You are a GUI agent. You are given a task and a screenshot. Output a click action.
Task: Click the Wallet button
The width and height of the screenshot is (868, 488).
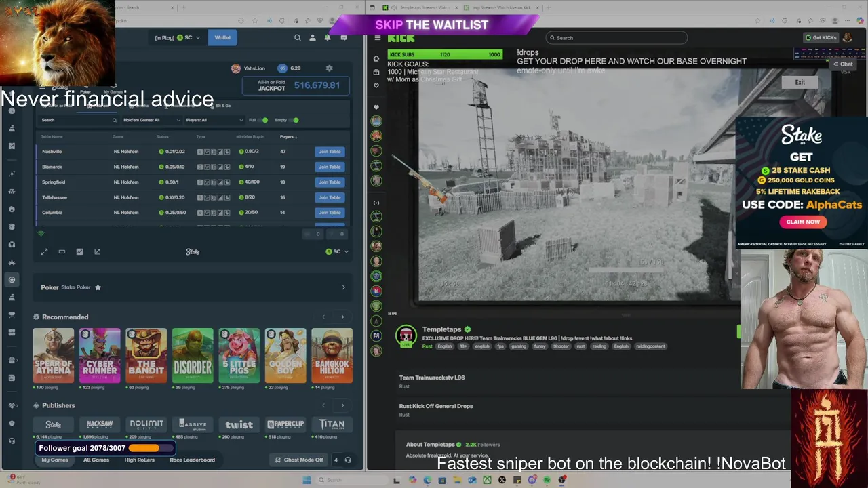click(222, 38)
